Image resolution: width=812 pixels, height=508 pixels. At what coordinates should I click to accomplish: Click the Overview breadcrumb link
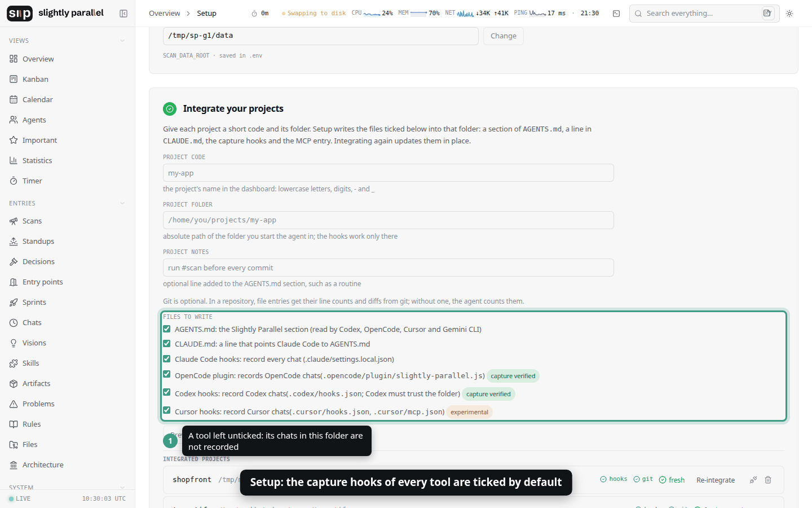pos(165,14)
